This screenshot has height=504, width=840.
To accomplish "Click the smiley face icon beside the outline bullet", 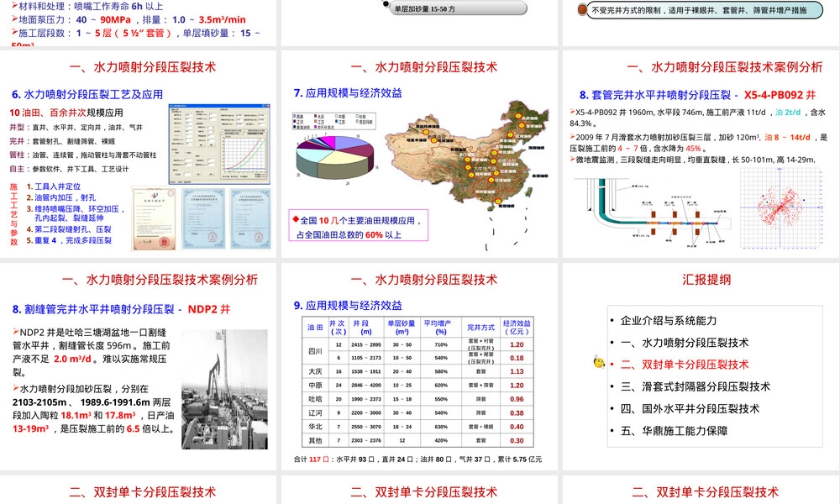I will (x=599, y=362).
